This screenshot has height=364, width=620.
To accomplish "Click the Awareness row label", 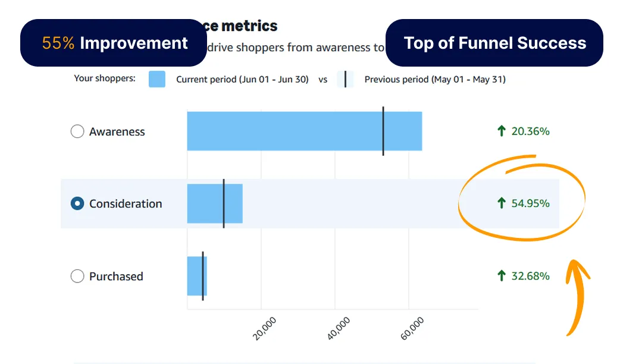I will pyautogui.click(x=117, y=131).
